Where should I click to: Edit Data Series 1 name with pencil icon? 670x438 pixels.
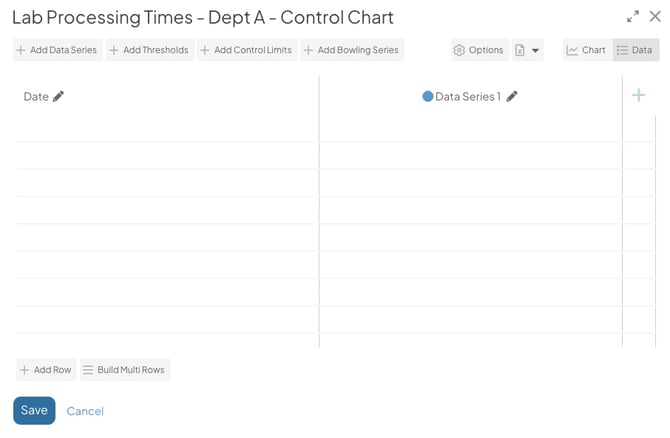click(x=512, y=97)
